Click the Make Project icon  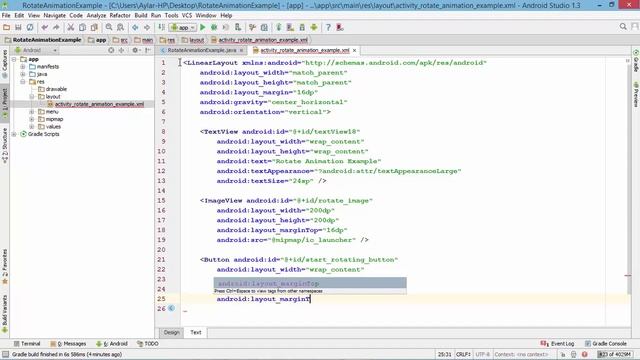pyautogui.click(x=162, y=27)
